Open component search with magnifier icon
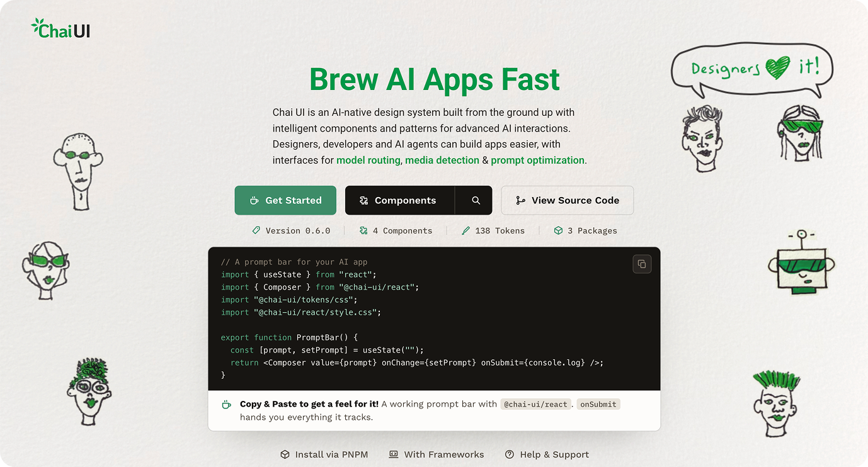 tap(476, 200)
